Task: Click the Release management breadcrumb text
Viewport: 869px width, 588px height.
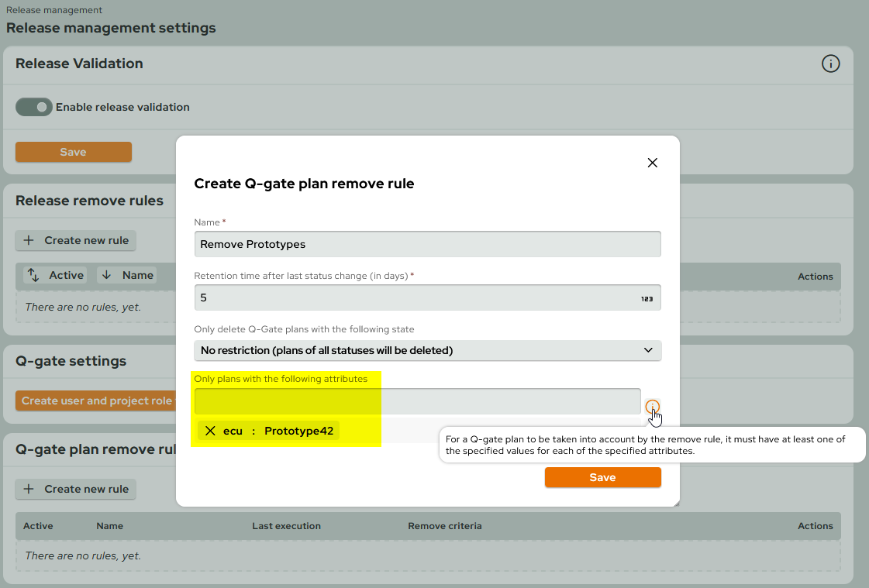Action: tap(53, 10)
